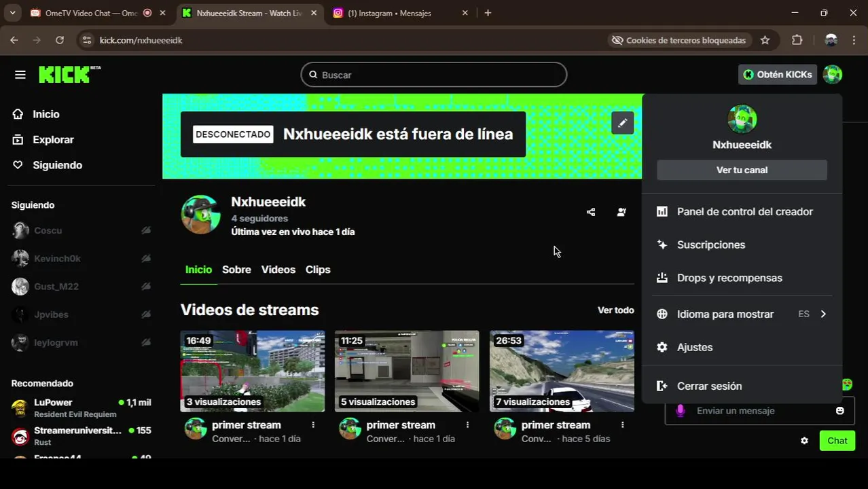This screenshot has height=489, width=868.
Task: Open Coscu channel in Siguiendo list
Action: (82, 230)
